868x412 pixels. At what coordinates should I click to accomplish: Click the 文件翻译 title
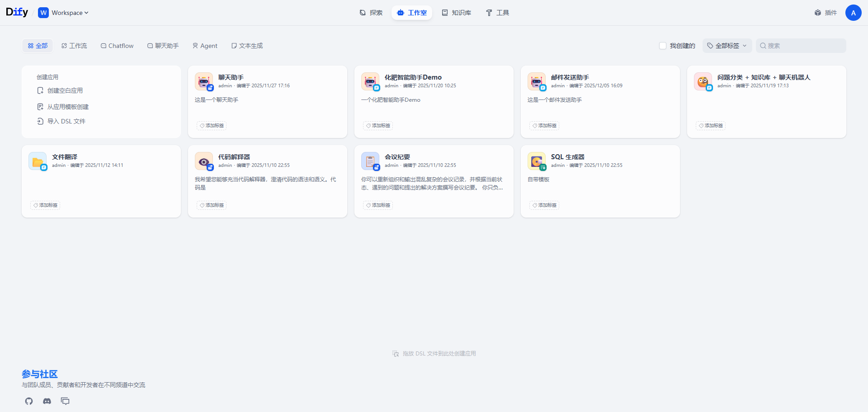tap(65, 157)
